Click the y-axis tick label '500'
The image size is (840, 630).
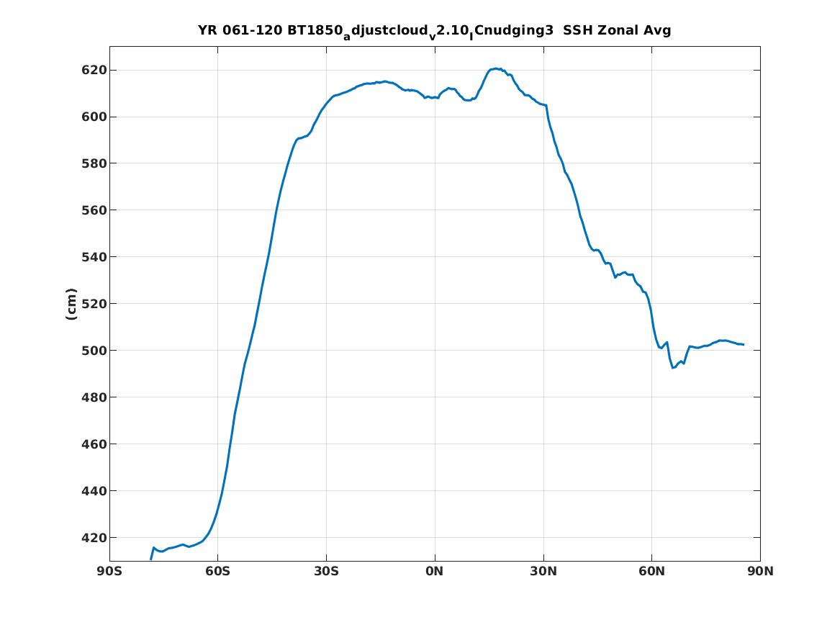tap(94, 351)
